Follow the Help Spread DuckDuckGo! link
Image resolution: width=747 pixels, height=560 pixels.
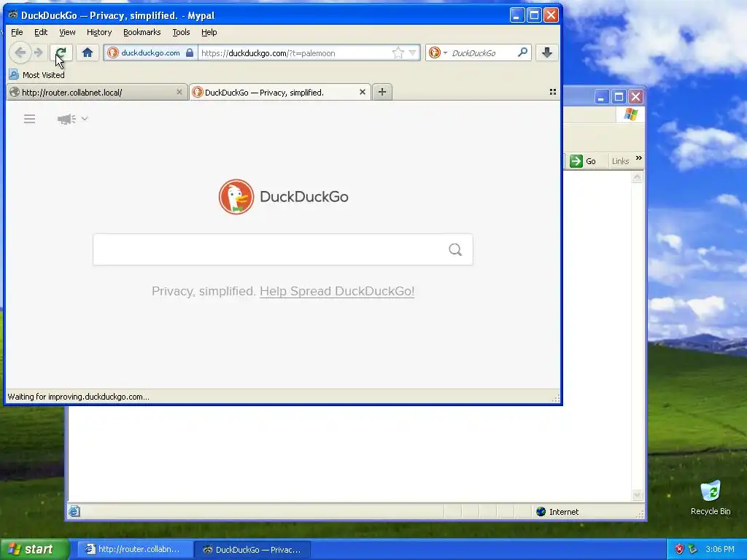(x=337, y=291)
